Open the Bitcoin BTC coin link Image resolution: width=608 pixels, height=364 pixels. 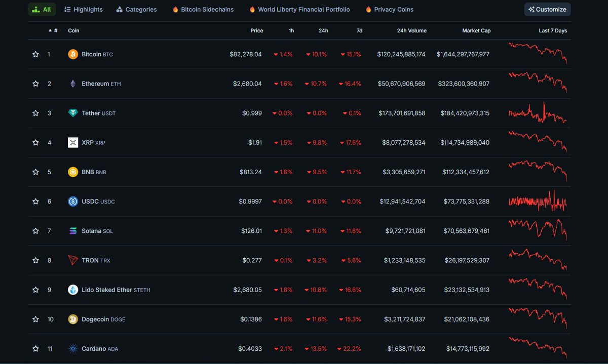[97, 54]
